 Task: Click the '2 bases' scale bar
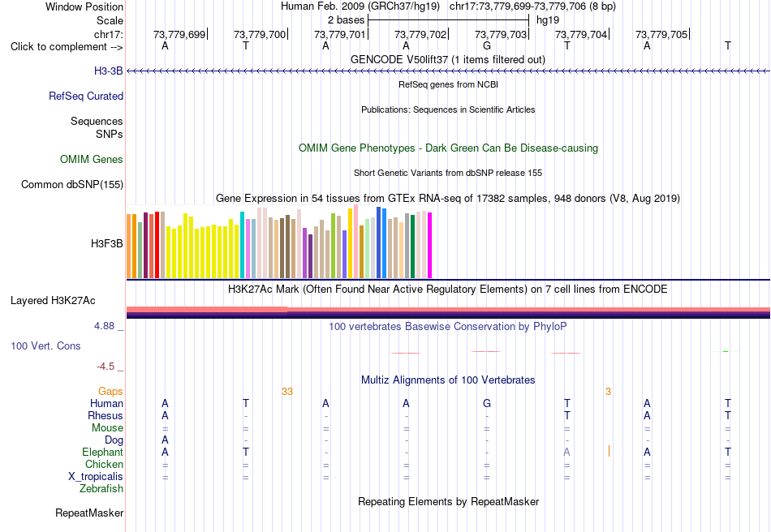point(448,20)
